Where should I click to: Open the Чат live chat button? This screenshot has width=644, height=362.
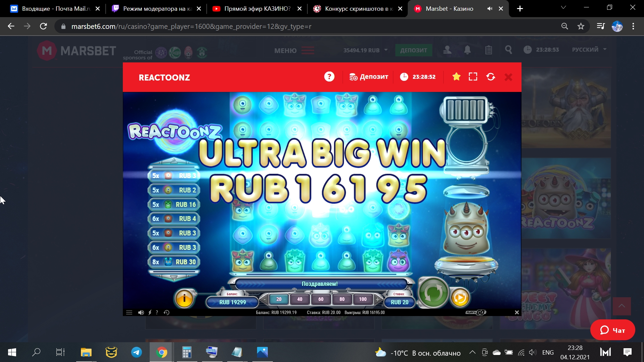[x=612, y=330]
